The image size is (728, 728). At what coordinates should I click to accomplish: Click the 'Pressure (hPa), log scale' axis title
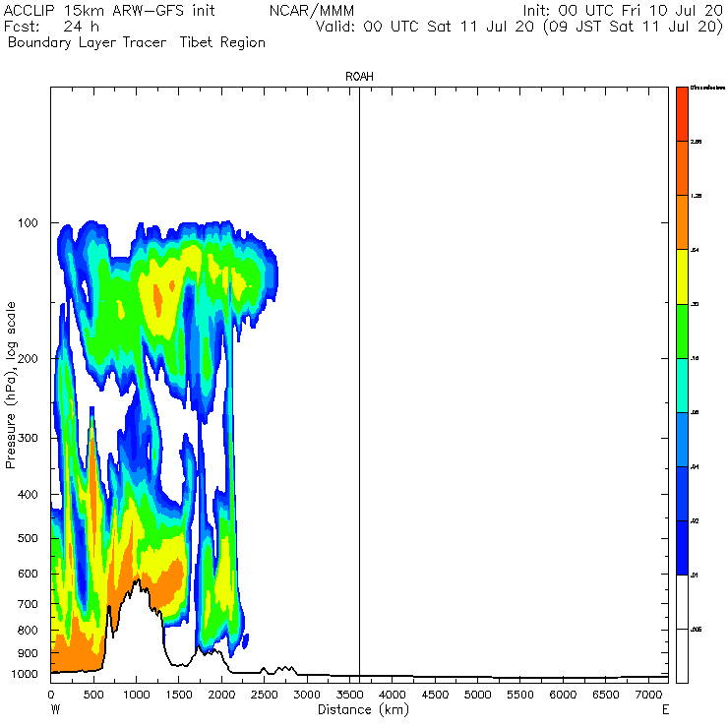tap(10, 386)
